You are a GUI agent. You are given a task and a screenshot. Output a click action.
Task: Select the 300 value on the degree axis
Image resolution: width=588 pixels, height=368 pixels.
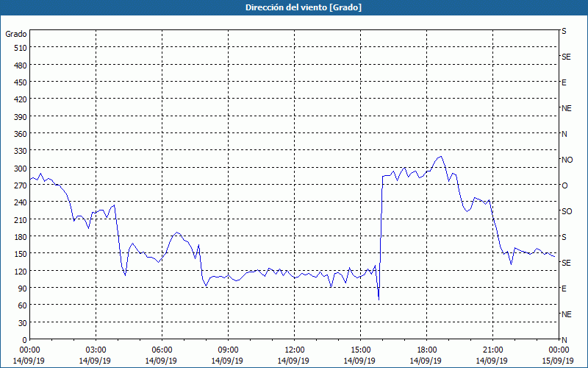point(21,169)
